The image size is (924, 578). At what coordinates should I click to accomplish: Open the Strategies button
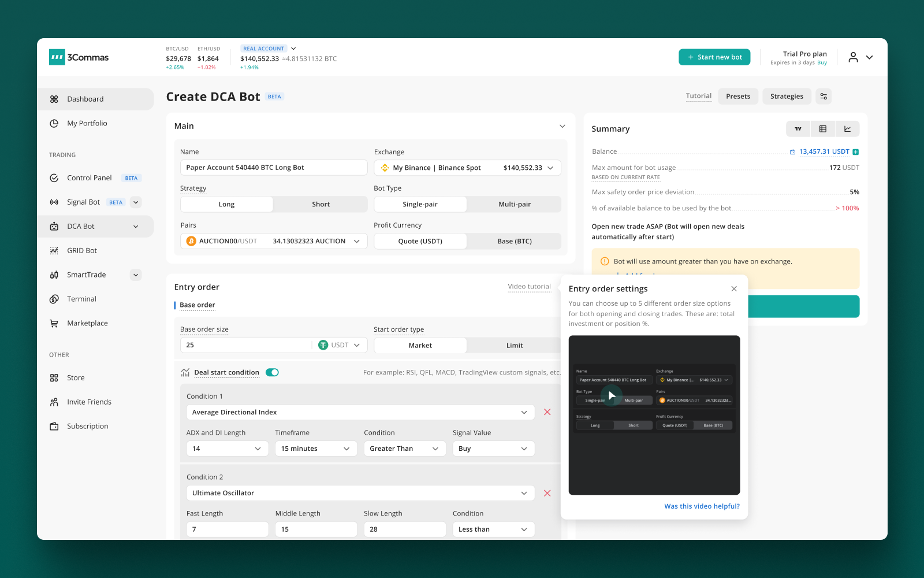click(787, 97)
